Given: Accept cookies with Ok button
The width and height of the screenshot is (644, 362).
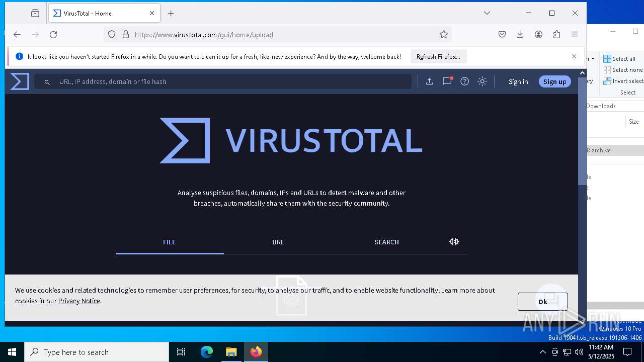Looking at the screenshot, I should [542, 302].
